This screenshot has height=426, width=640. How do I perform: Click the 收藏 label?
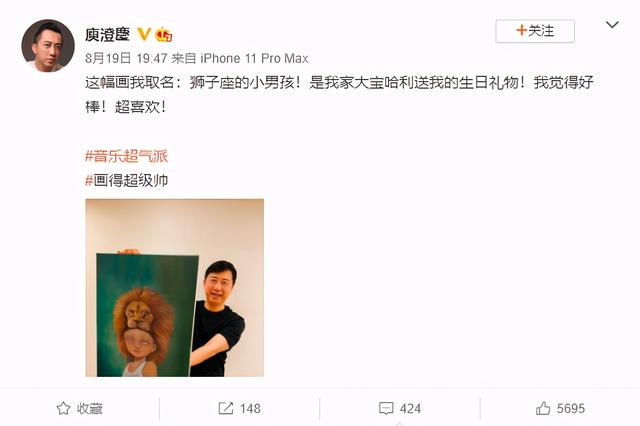pos(90,408)
